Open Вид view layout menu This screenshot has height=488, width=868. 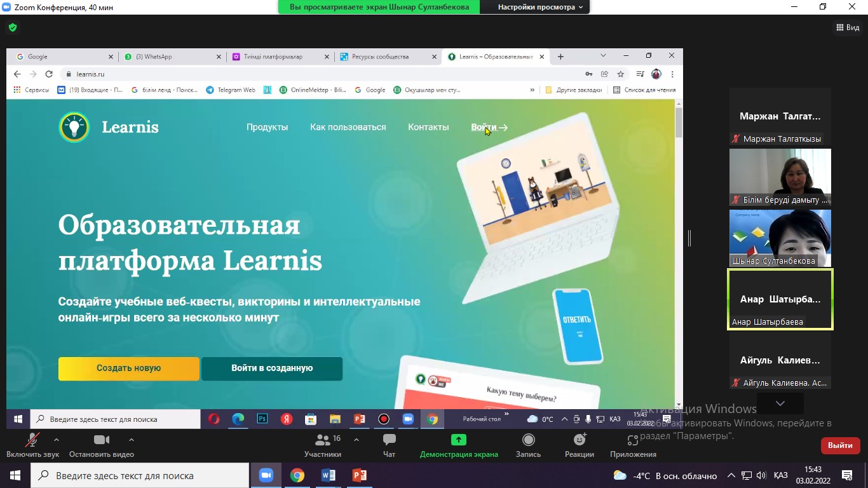848,27
